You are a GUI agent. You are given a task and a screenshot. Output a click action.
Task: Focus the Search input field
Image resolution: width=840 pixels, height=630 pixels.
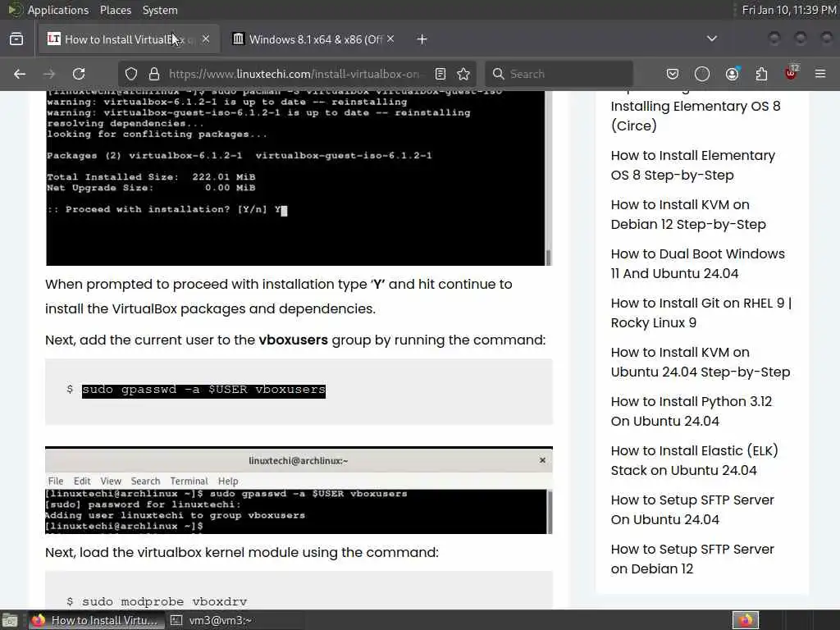559,74
